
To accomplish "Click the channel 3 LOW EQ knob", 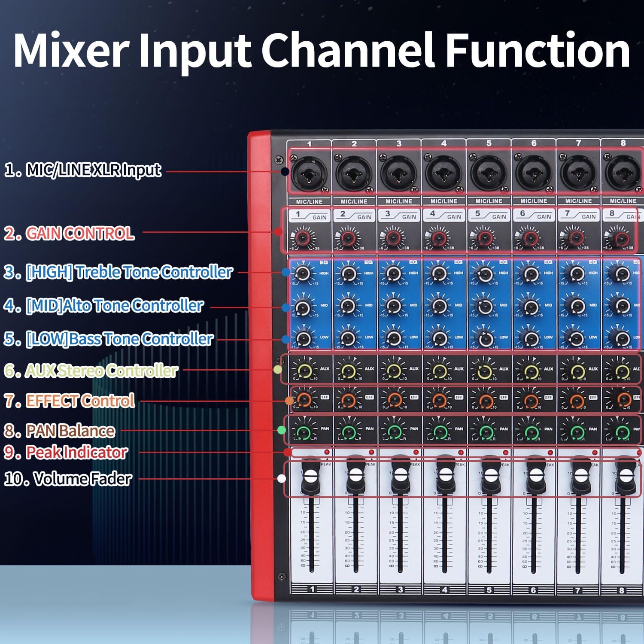I will click(393, 338).
